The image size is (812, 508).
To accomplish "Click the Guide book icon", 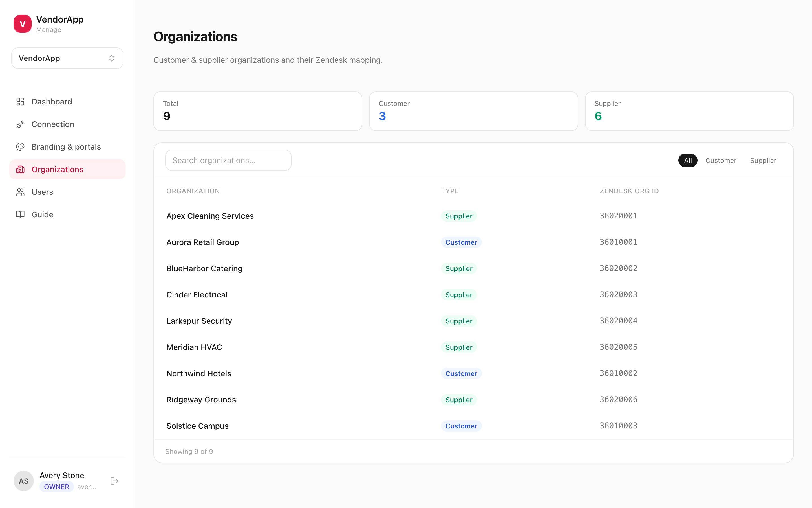I will pyautogui.click(x=20, y=214).
